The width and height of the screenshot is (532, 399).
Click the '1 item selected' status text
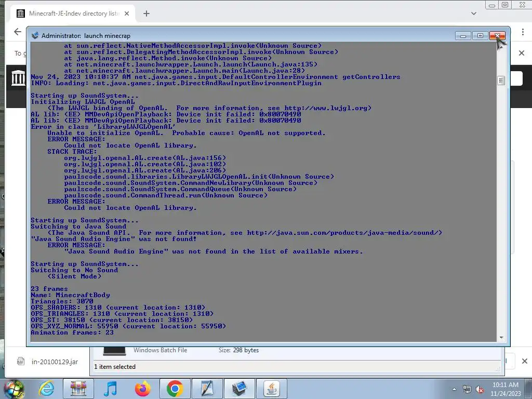pos(115,367)
